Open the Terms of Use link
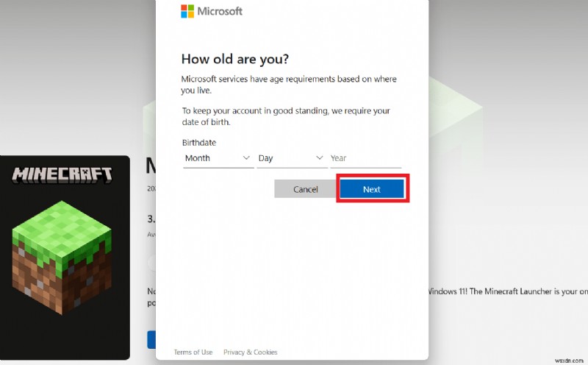This screenshot has height=365, width=588. tap(193, 352)
